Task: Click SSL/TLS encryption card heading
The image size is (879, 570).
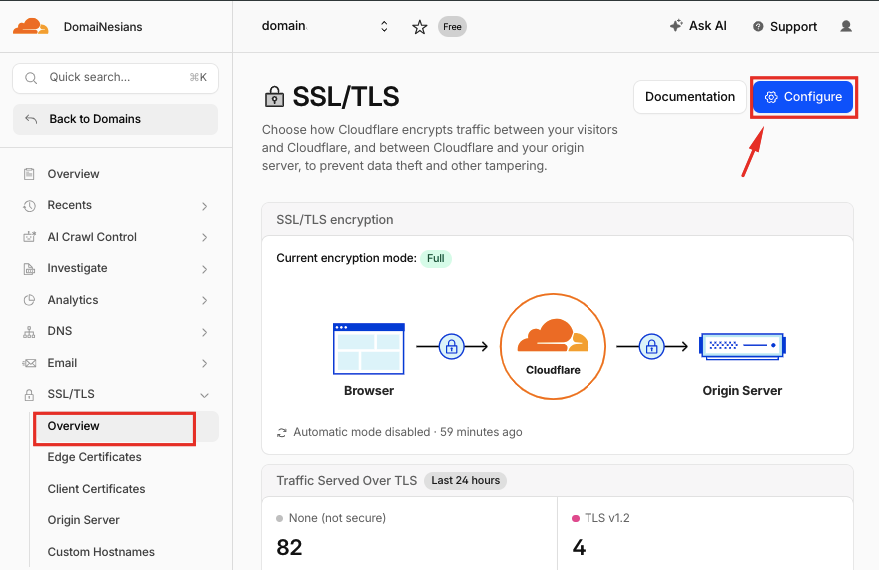Action: [335, 220]
